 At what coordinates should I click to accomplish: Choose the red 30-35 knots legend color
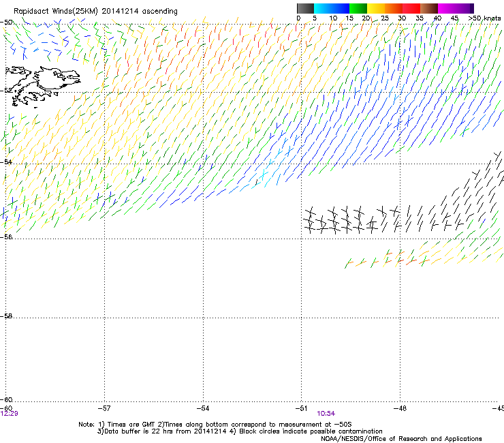coord(411,8)
